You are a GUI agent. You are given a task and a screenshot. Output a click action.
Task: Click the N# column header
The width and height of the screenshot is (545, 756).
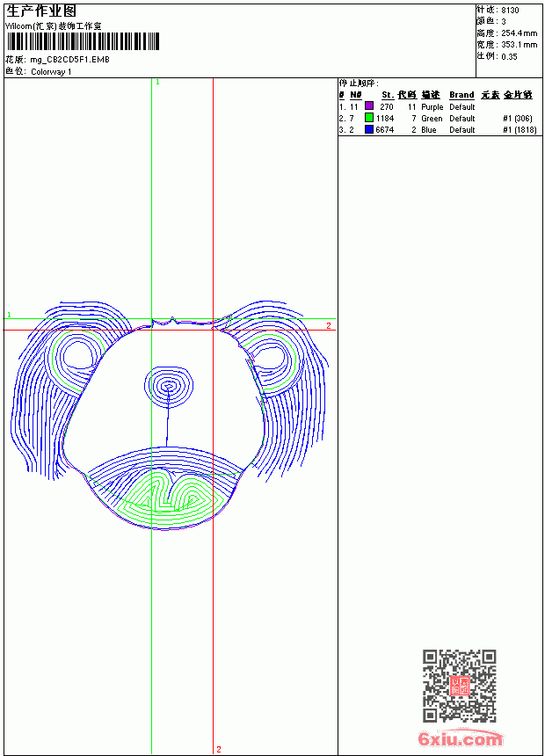click(x=355, y=95)
